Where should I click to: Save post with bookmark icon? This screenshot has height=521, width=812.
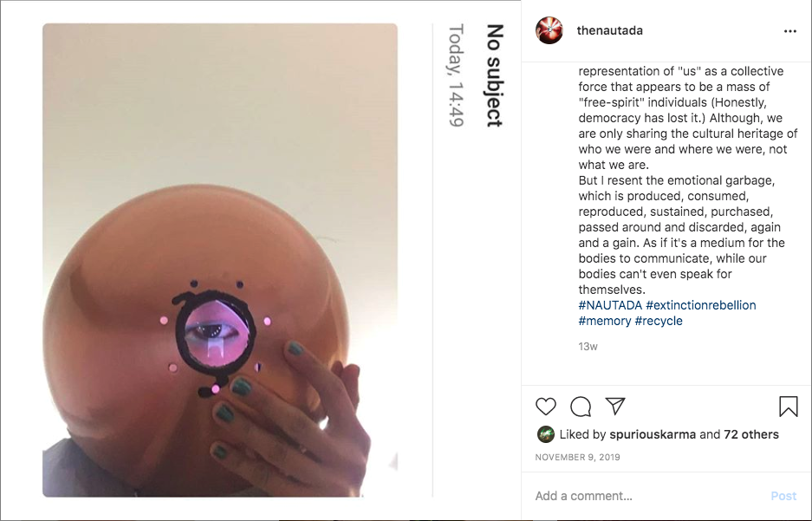pyautogui.click(x=789, y=407)
